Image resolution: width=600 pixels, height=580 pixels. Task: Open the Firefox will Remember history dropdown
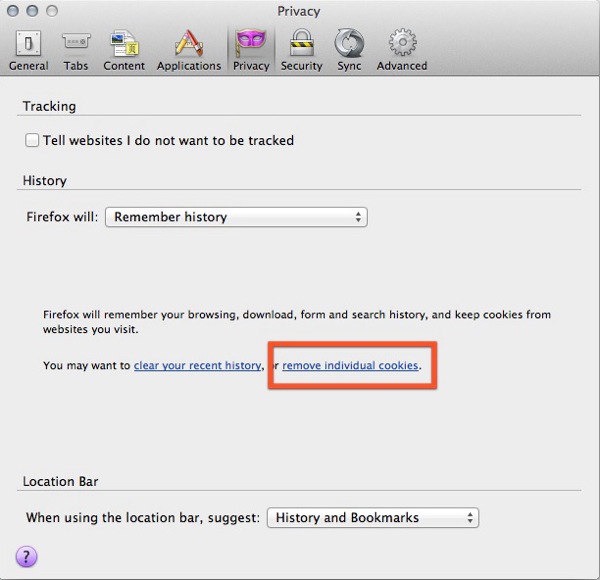tap(236, 217)
